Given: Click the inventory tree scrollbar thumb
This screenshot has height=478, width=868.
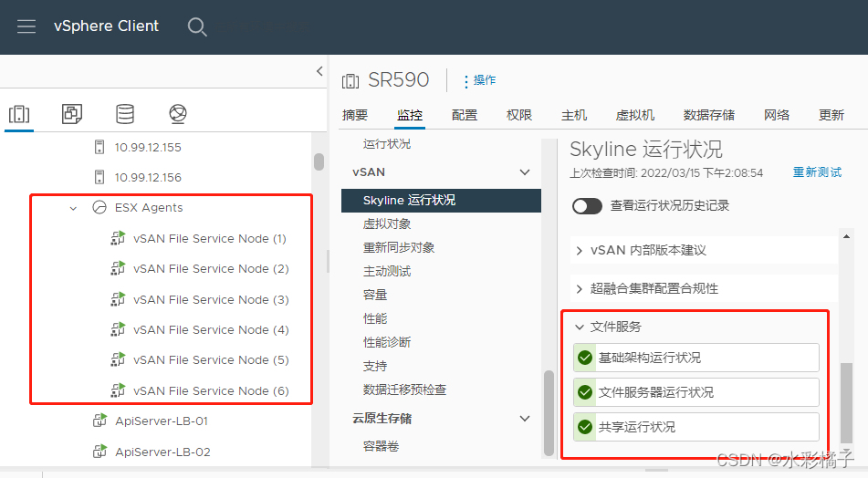Looking at the screenshot, I should pyautogui.click(x=319, y=161).
